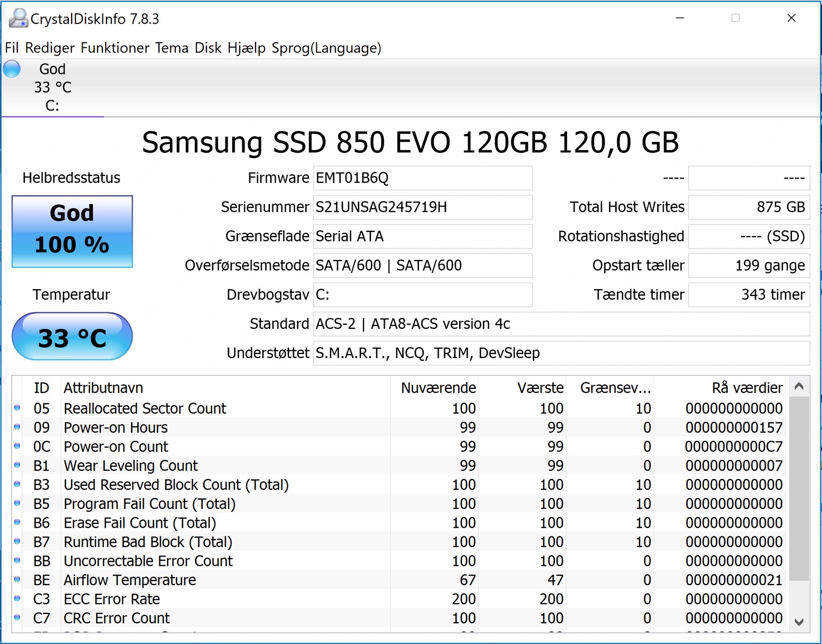Click the Grænsev... column header

click(610, 388)
